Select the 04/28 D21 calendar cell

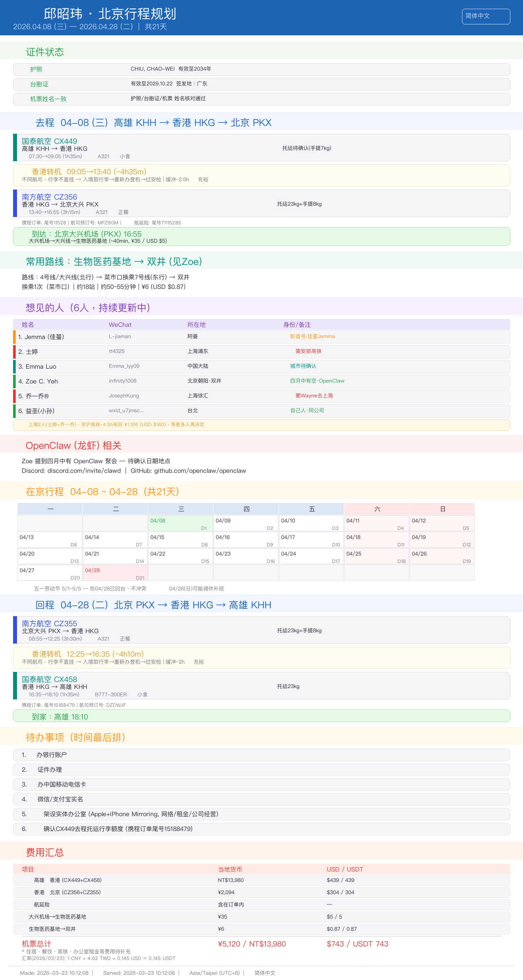pyautogui.click(x=115, y=573)
